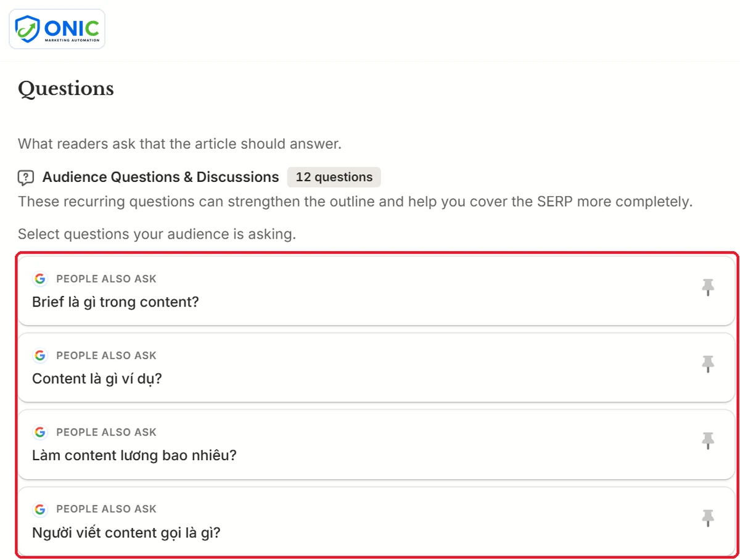Click the "Audience Questions & Discussions" heading
The height and width of the screenshot is (560, 740).
tap(160, 178)
